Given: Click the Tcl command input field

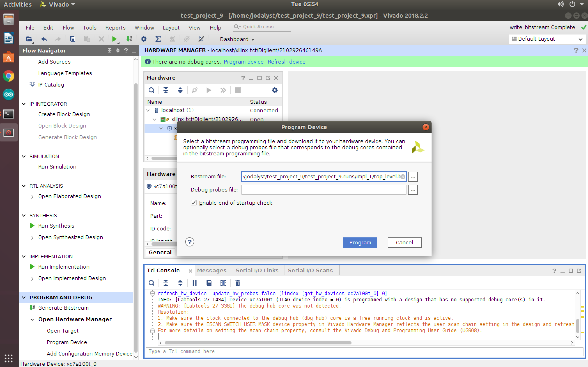Looking at the screenshot, I should [x=364, y=351].
